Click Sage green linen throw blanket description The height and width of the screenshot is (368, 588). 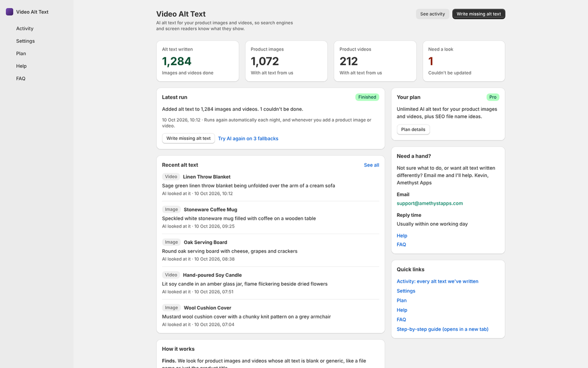(248, 186)
